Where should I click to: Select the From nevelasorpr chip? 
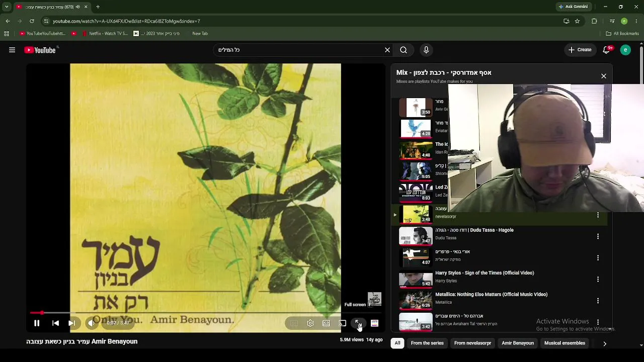(x=472, y=343)
